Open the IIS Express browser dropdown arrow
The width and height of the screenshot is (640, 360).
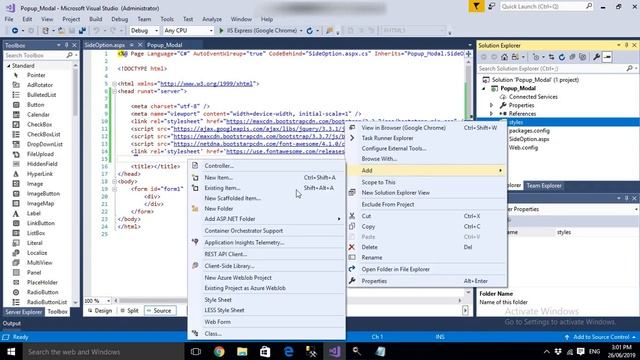point(301,31)
